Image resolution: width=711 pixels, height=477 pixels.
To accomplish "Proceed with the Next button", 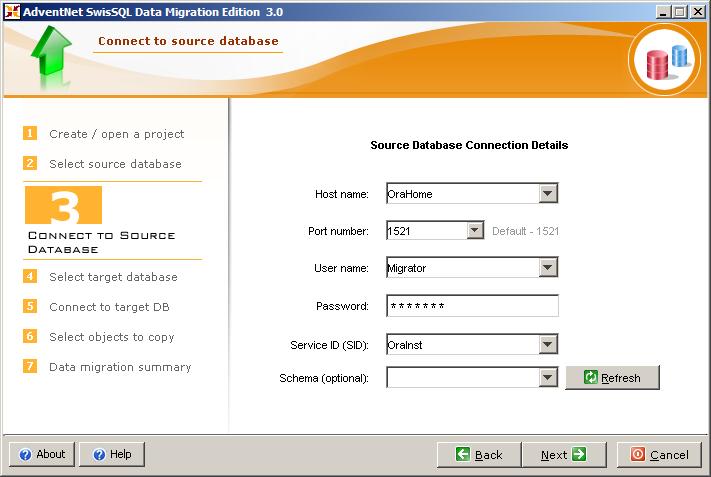I will click(x=564, y=454).
